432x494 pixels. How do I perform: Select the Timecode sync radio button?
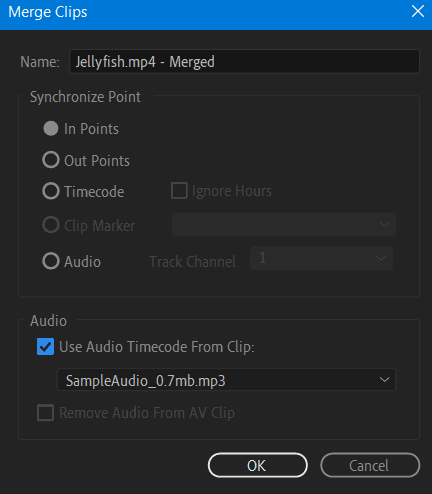pyautogui.click(x=51, y=191)
